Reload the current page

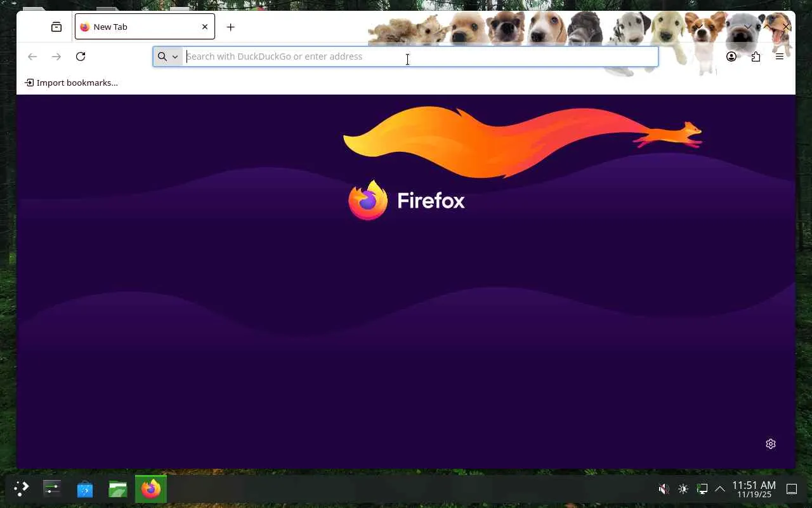coord(81,57)
